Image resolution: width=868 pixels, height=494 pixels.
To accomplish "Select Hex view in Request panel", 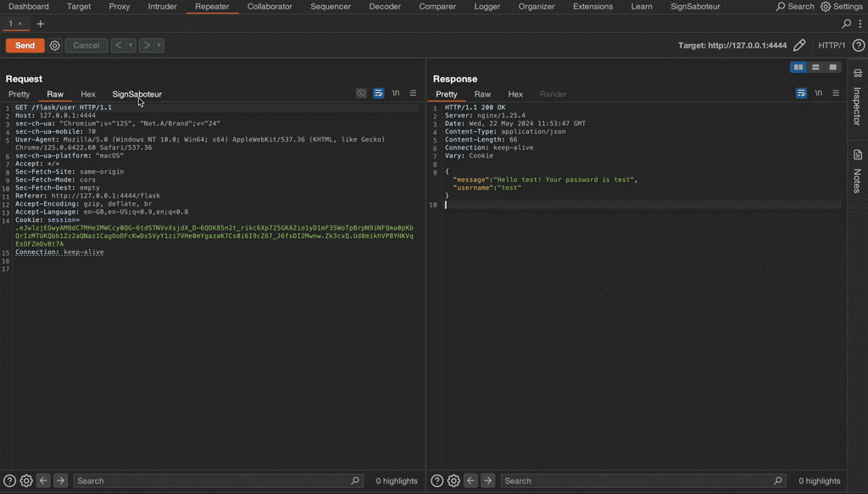I will (x=88, y=94).
